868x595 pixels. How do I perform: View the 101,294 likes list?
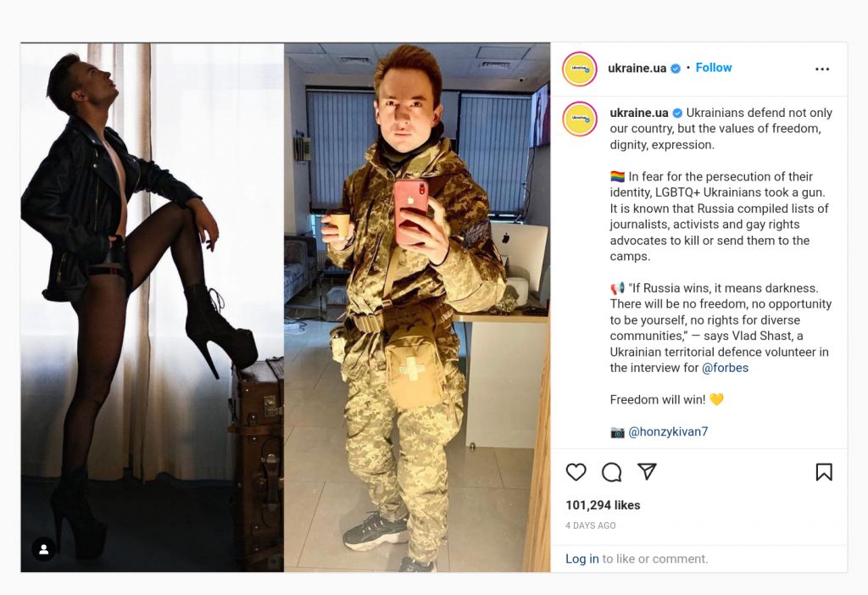coord(603,505)
